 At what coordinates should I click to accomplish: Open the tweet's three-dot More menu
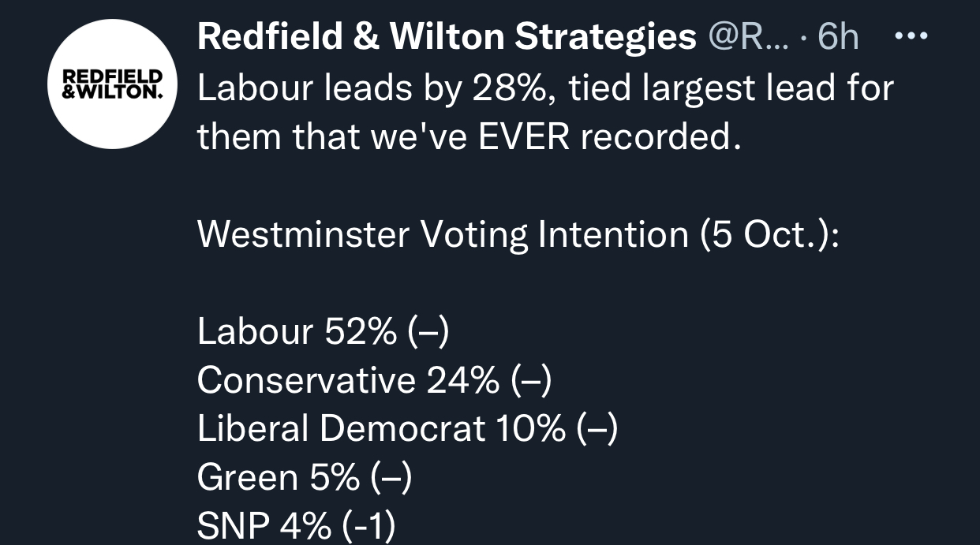[x=913, y=35]
